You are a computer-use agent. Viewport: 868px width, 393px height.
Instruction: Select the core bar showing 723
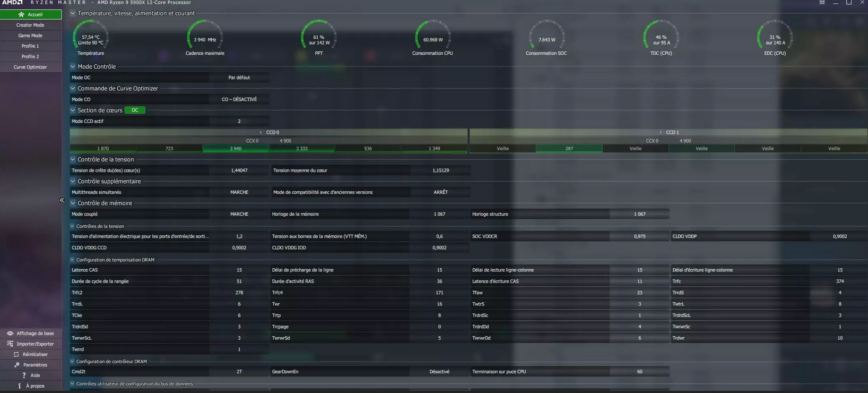169,149
